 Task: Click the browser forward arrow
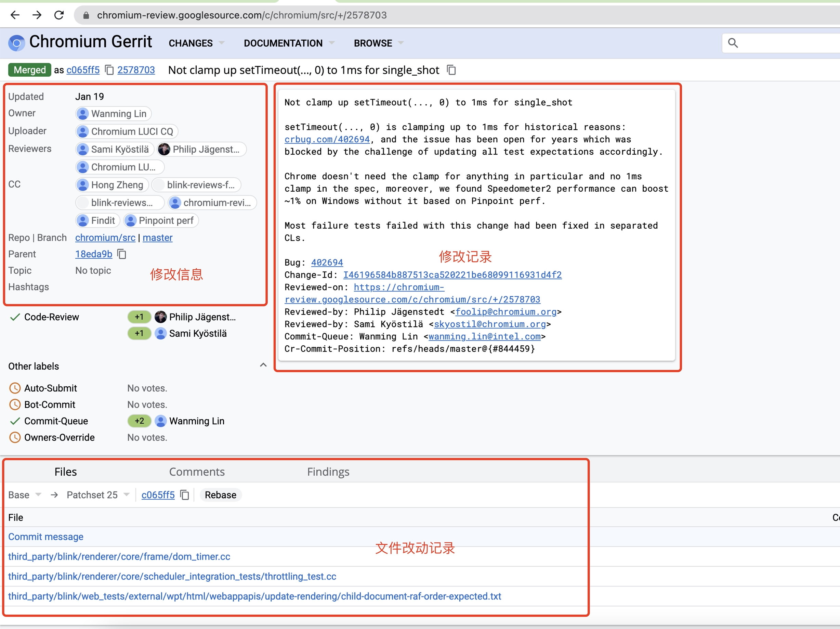point(37,15)
